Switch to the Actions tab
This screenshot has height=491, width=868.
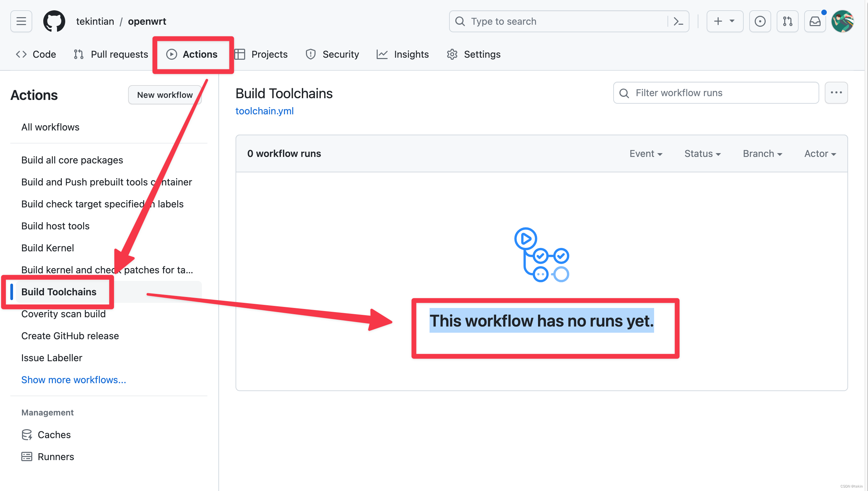tap(192, 54)
